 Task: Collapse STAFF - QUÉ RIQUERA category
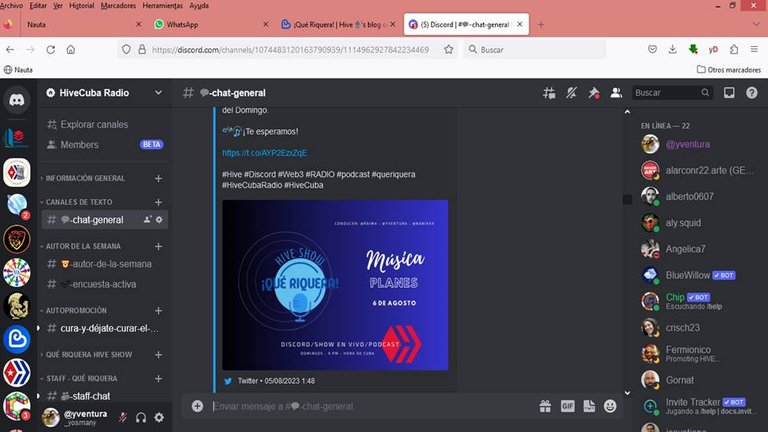79,379
